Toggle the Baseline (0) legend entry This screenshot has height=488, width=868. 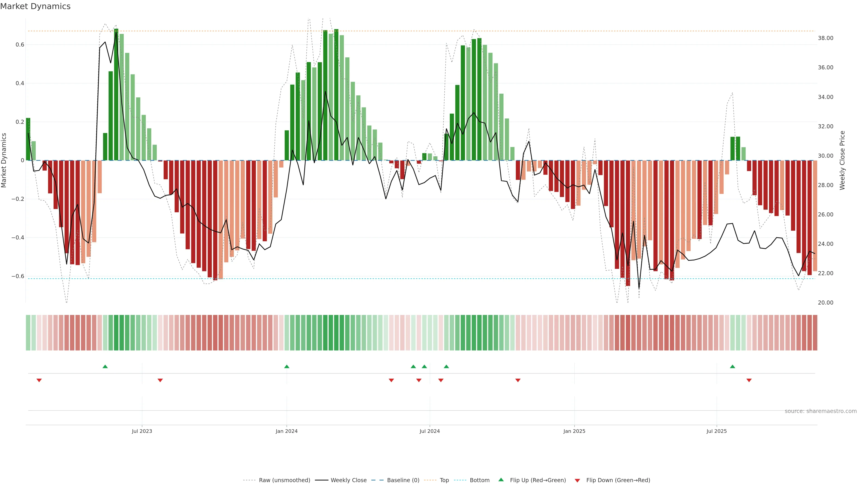[403, 480]
